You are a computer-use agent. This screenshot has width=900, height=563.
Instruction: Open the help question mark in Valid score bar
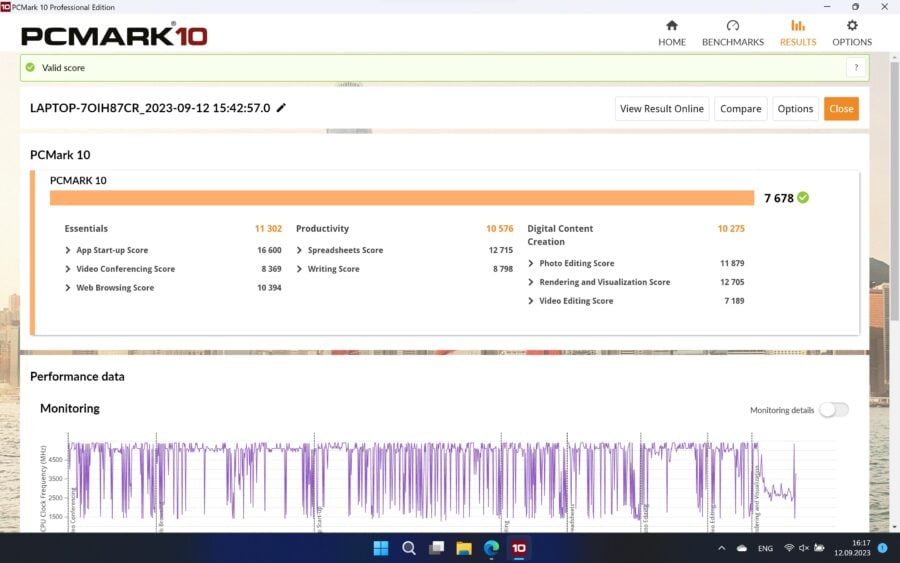coord(856,68)
